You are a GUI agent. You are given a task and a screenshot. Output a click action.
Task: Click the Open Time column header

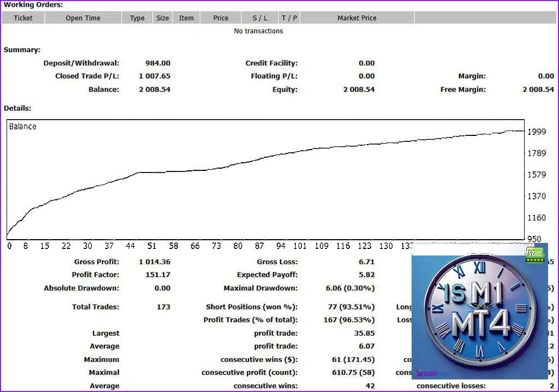[x=83, y=18]
